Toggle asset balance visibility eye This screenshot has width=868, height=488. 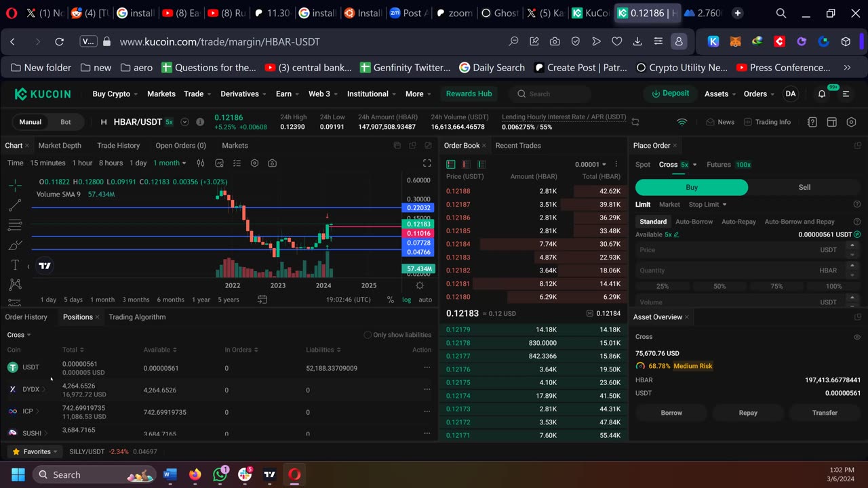(857, 337)
